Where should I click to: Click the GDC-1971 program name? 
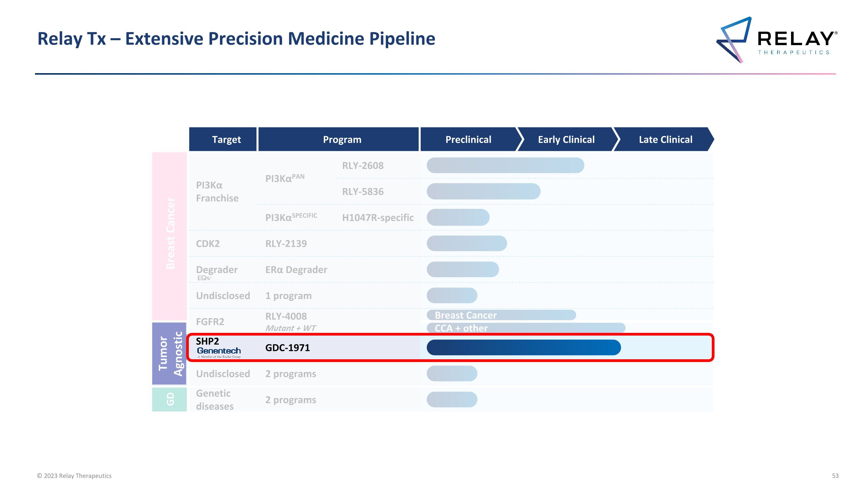(287, 348)
